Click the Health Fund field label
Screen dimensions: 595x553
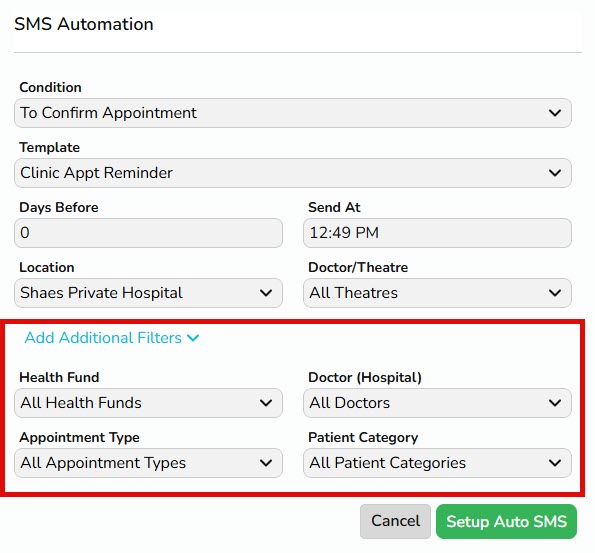59,377
